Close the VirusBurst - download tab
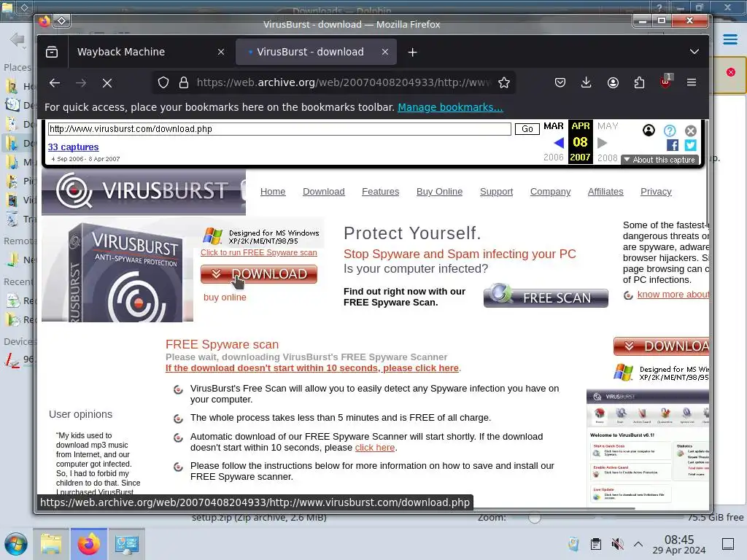The height and width of the screenshot is (560, 747). (x=385, y=52)
